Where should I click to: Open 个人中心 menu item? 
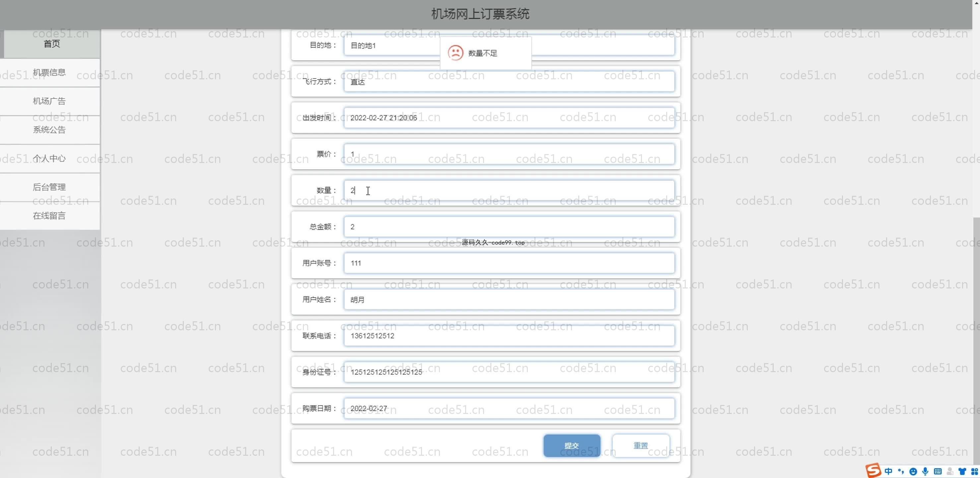click(49, 158)
